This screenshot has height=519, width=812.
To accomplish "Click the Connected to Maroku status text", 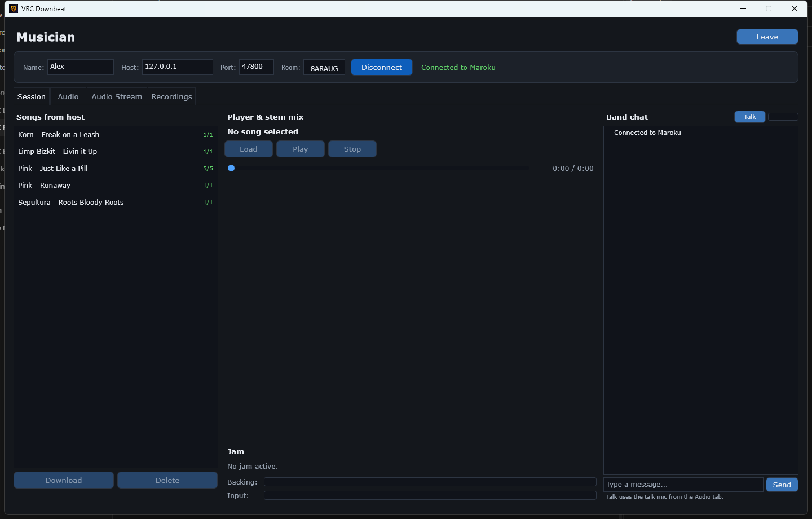I will point(458,67).
